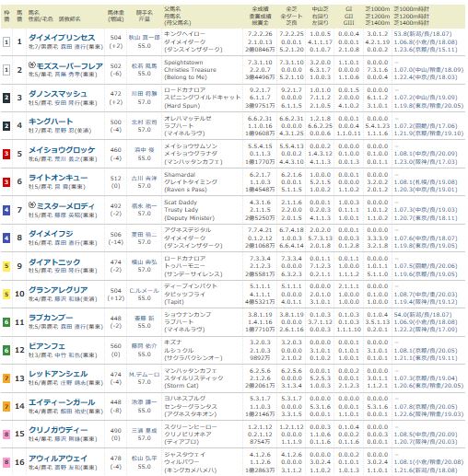Click red frame 3 badge beside メイショウグロッケ
This screenshot has height=476, width=468.
pos(6,154)
